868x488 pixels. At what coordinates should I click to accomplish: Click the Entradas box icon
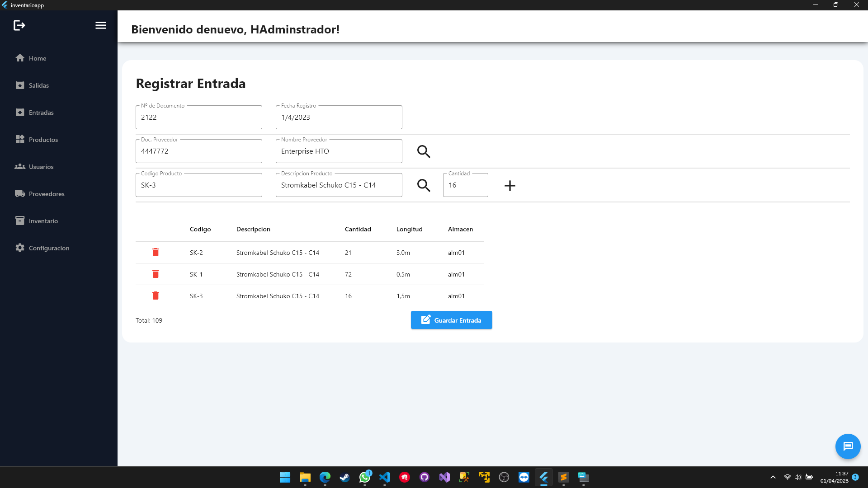[x=20, y=112]
